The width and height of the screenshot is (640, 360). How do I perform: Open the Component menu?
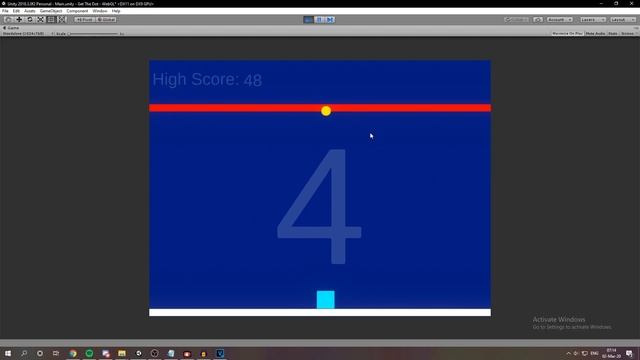(77, 11)
